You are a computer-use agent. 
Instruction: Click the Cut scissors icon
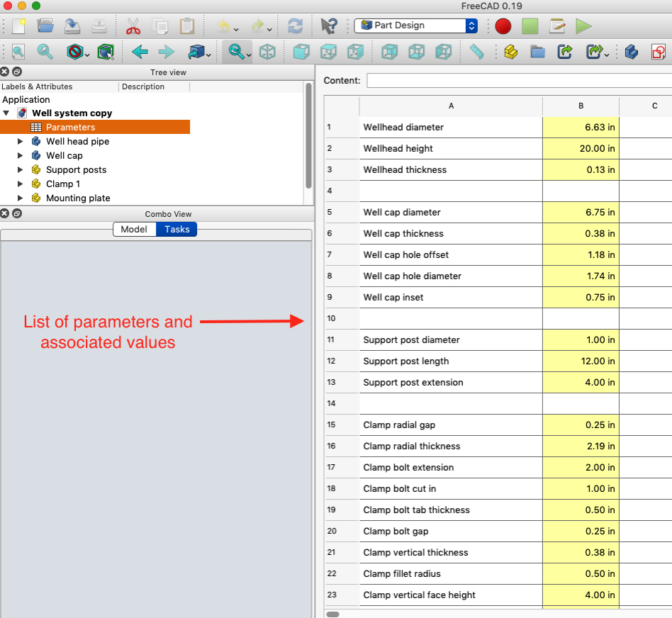pyautogui.click(x=133, y=26)
